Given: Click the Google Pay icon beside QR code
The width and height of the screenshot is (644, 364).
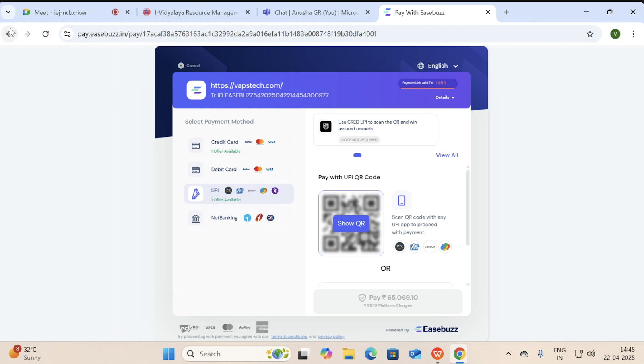Looking at the screenshot, I should click(x=445, y=247).
